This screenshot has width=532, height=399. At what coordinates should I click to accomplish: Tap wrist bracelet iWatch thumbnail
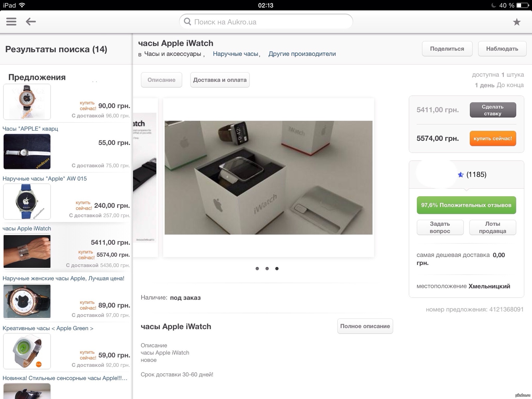[27, 251]
